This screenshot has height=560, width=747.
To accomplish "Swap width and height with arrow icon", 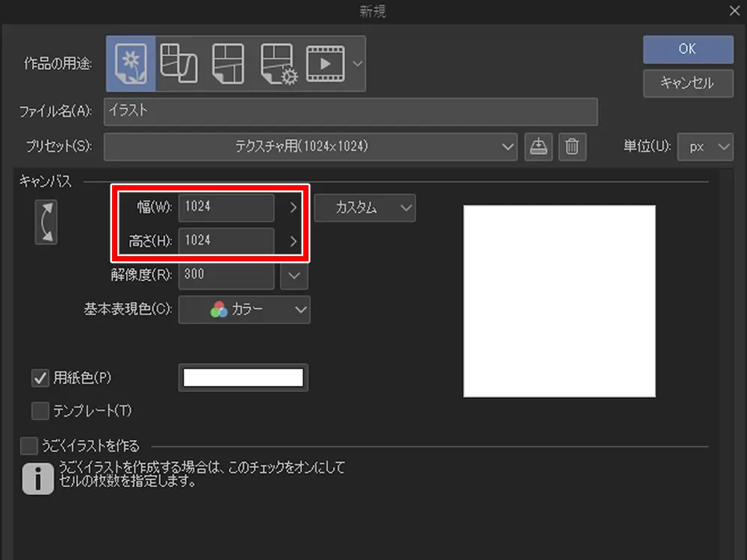I will [x=46, y=223].
